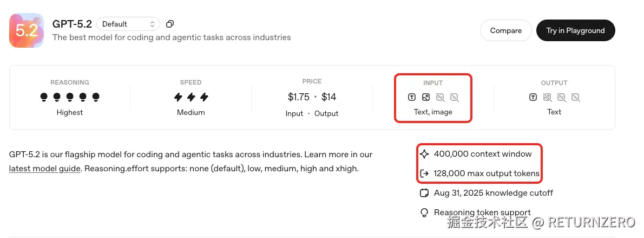Click the fourth input icon, disabled
This screenshot has height=238, width=644.
click(x=454, y=98)
